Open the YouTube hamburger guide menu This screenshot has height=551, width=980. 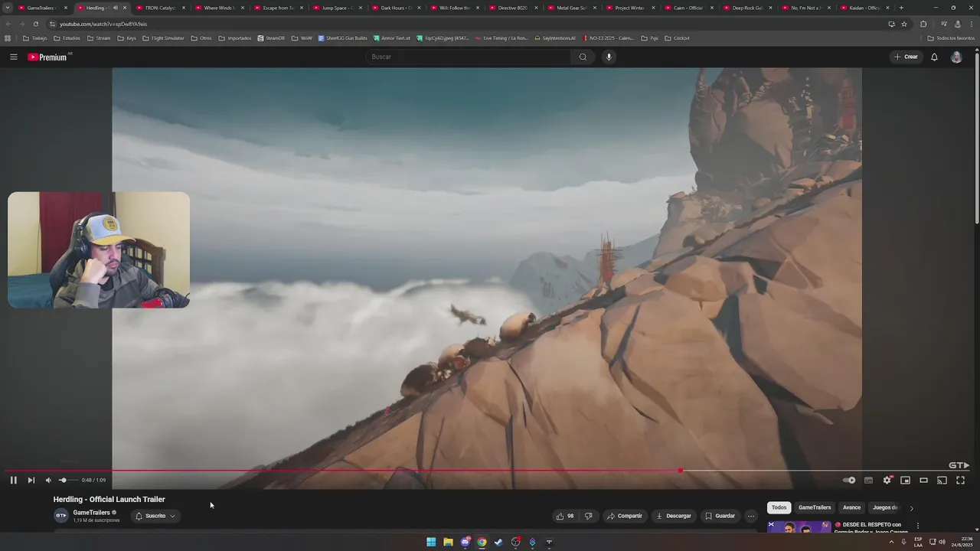point(13,57)
